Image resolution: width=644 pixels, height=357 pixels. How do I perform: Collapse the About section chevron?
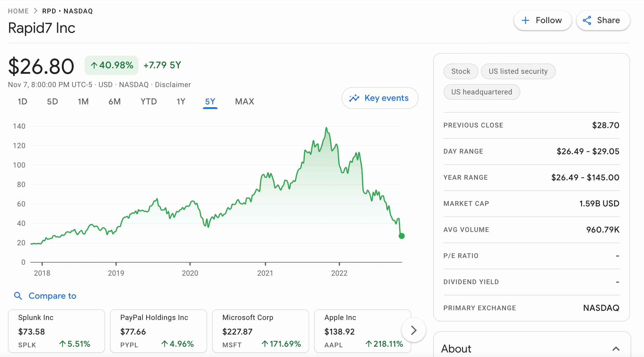click(x=616, y=348)
